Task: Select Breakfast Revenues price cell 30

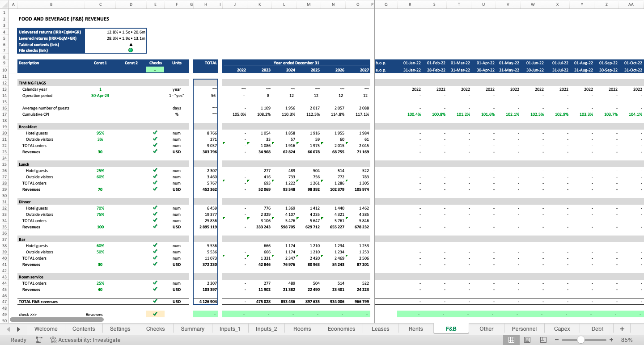Action: coord(100,152)
